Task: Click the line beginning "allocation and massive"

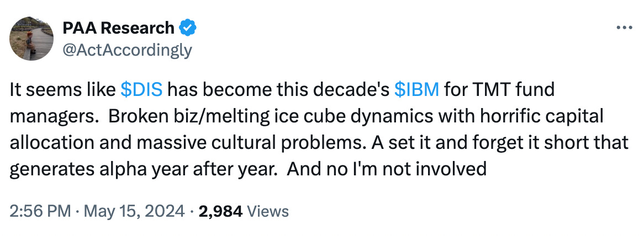Action: [319, 143]
